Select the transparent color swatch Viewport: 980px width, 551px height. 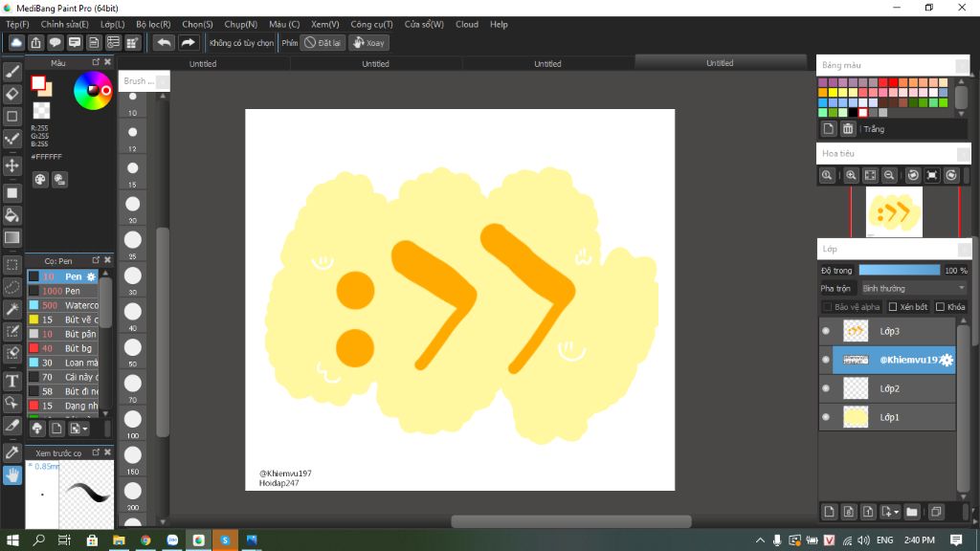pyautogui.click(x=41, y=111)
